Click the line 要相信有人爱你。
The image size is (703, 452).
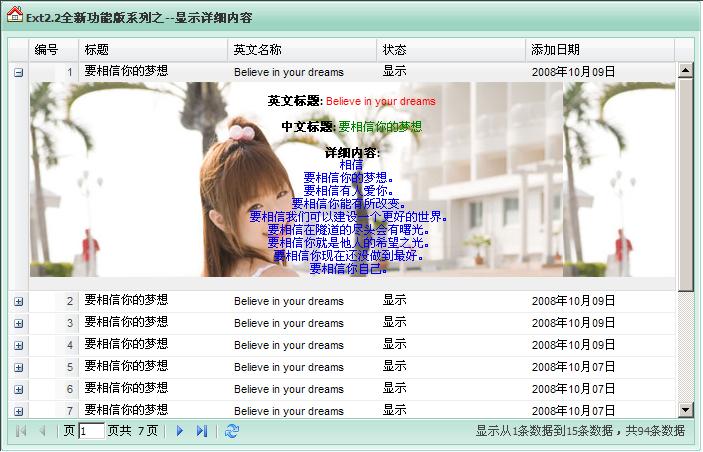tap(349, 191)
